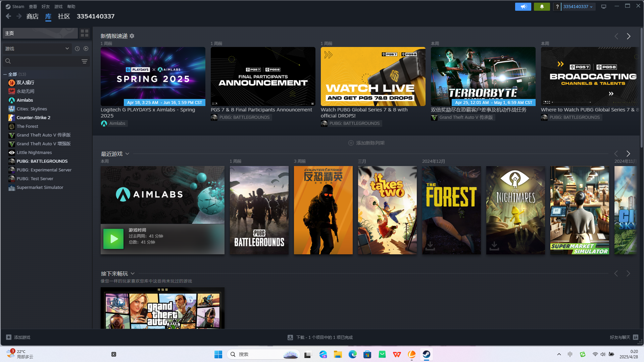644x362 pixels.
Task: Open the 游戏 filter dropdown
Action: [37, 49]
